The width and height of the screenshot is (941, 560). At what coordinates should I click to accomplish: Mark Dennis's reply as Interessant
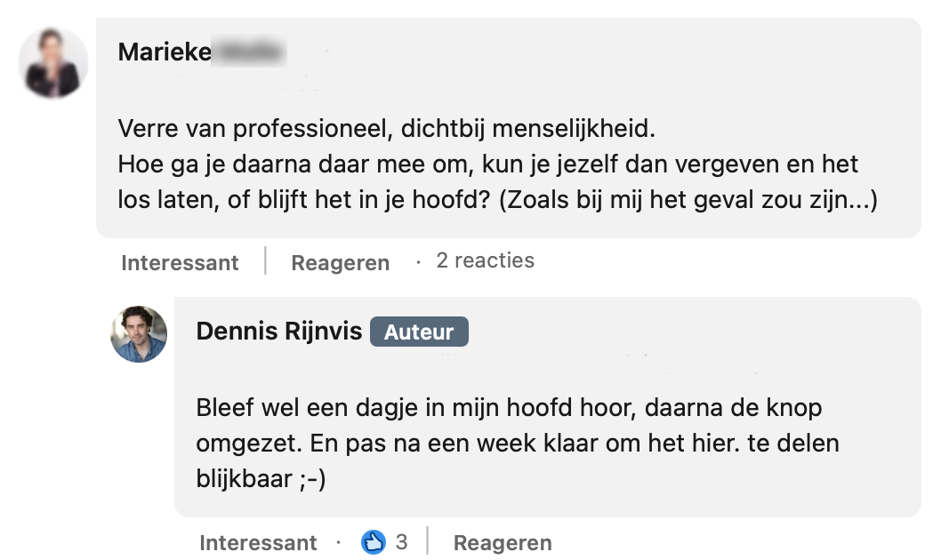pyautogui.click(x=258, y=542)
